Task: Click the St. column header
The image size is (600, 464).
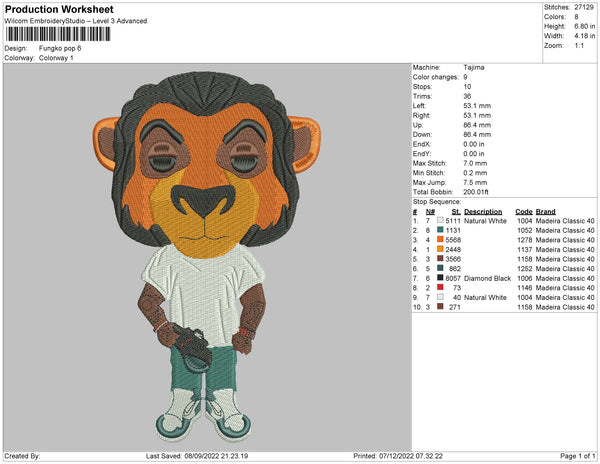Action: point(456,212)
